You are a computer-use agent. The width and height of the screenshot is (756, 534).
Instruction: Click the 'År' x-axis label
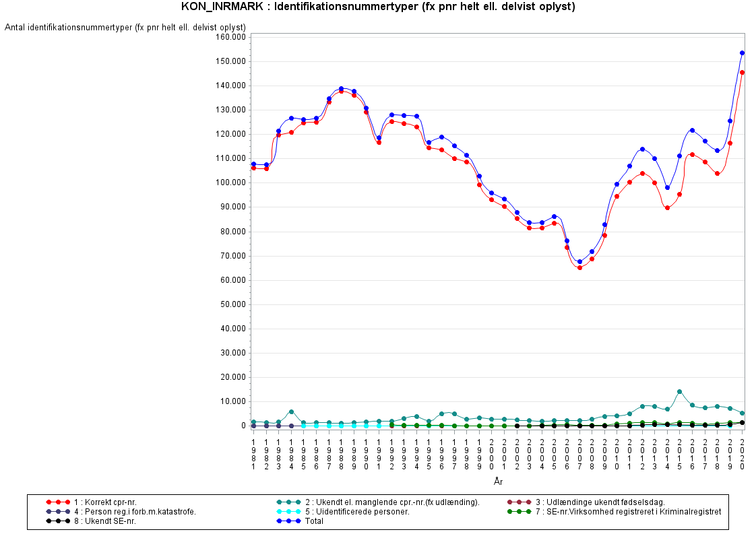tap(497, 481)
